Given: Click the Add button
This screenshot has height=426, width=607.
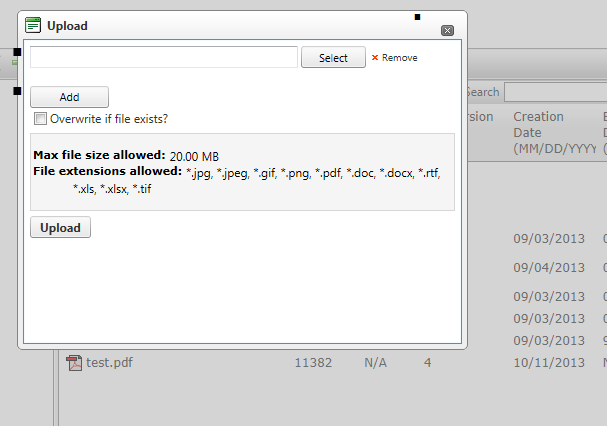Looking at the screenshot, I should click(x=69, y=97).
